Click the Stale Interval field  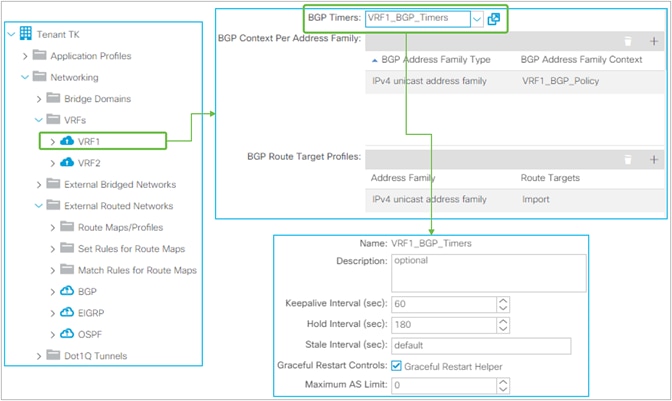click(481, 346)
